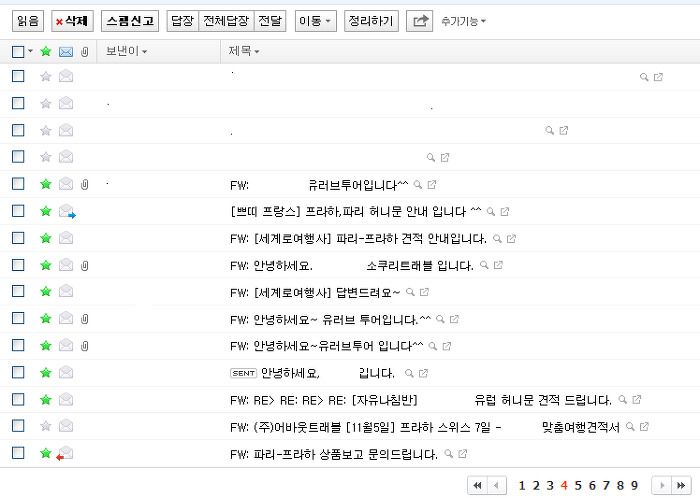Check the box for 유러브투어입니다^^ mail
Image resolution: width=700 pixels, height=498 pixels.
pyautogui.click(x=18, y=183)
